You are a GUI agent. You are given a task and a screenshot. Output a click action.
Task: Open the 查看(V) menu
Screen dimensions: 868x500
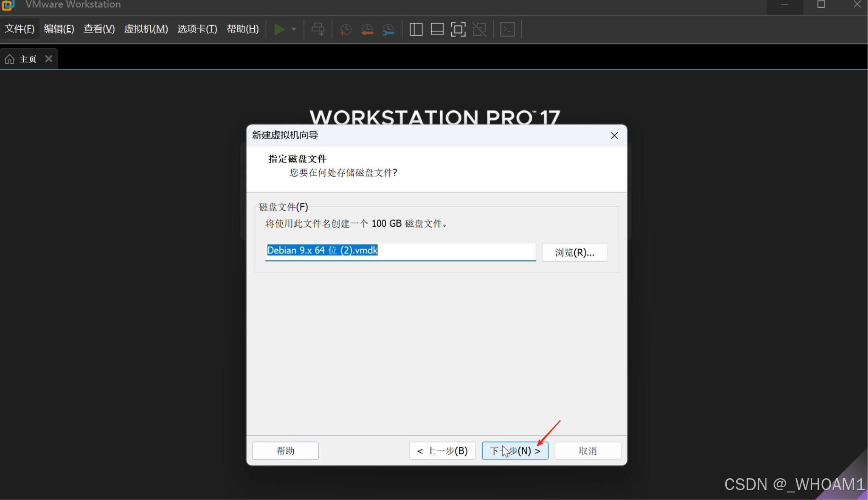[99, 29]
